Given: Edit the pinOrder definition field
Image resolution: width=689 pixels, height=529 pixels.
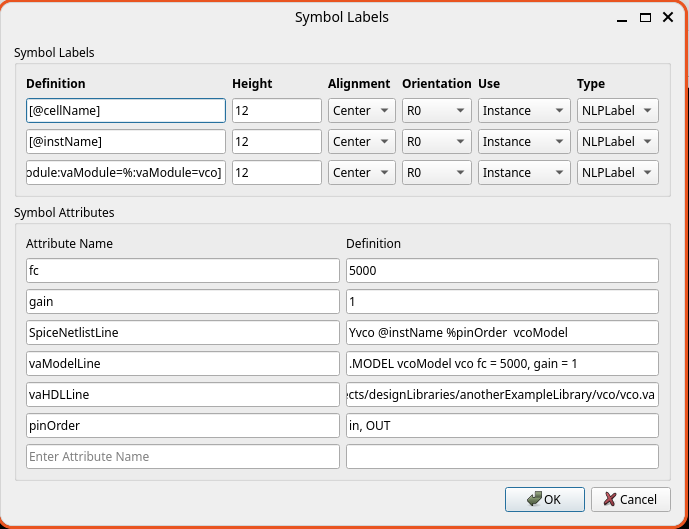Looking at the screenshot, I should pos(501,426).
